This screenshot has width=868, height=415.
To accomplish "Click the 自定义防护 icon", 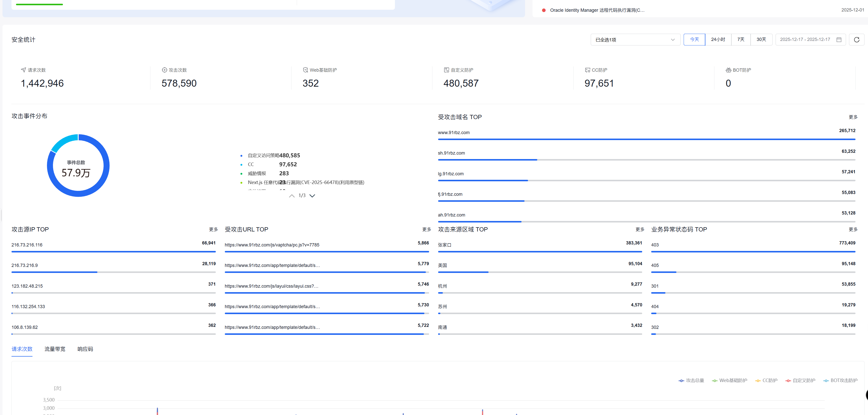I will click(x=446, y=70).
